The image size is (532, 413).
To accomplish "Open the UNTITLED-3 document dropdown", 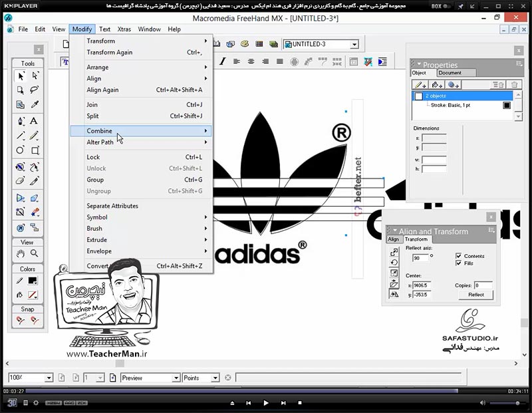I will pos(354,45).
